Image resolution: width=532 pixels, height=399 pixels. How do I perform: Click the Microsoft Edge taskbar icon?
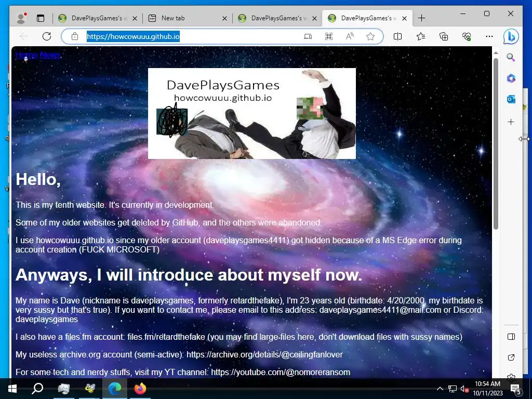(x=115, y=389)
